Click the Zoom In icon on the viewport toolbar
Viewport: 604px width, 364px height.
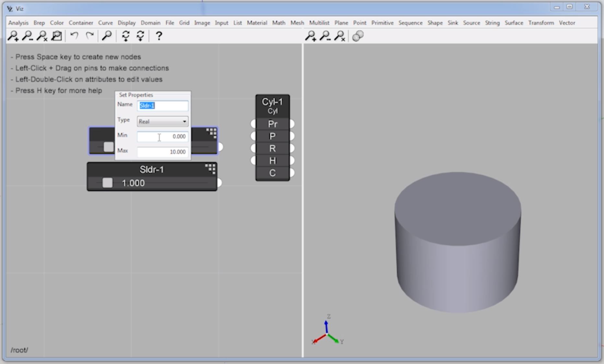(x=311, y=36)
